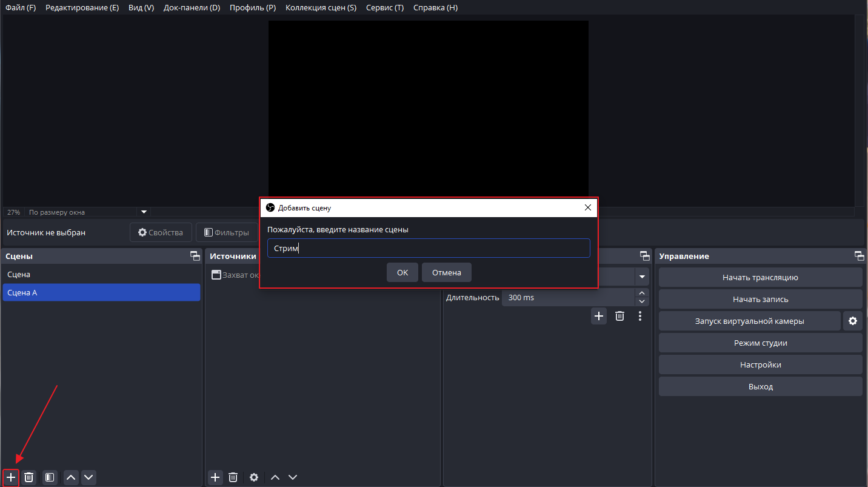
Task: Remove selected source with trash icon
Action: [x=233, y=477]
